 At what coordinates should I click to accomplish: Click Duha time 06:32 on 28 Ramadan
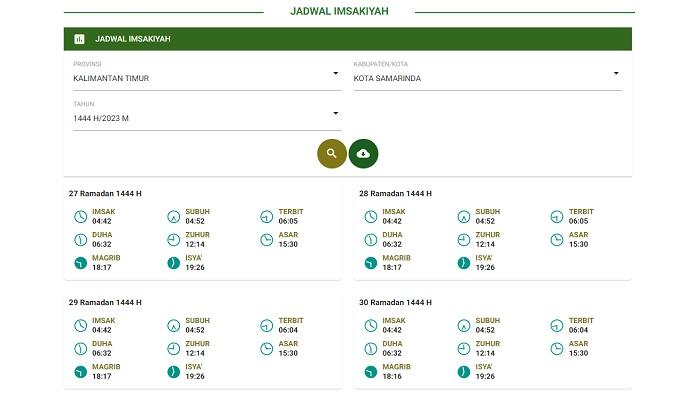tap(392, 244)
